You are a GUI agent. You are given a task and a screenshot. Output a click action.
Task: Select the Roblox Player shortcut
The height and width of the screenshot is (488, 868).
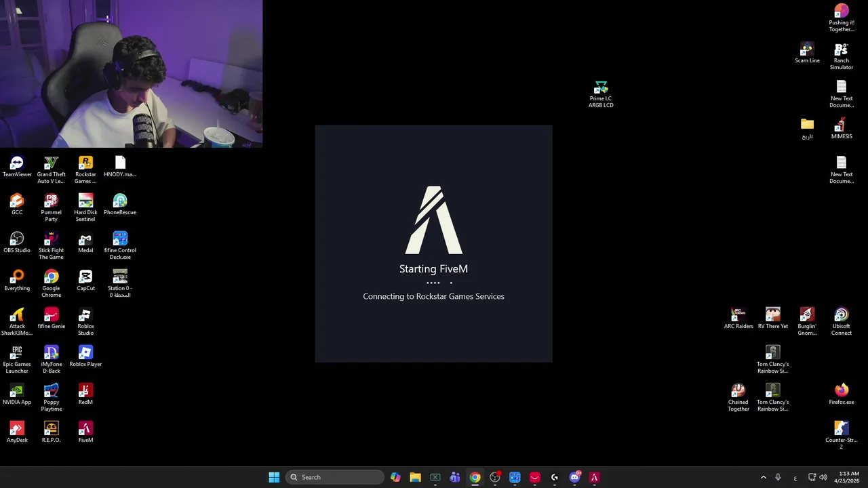point(85,357)
